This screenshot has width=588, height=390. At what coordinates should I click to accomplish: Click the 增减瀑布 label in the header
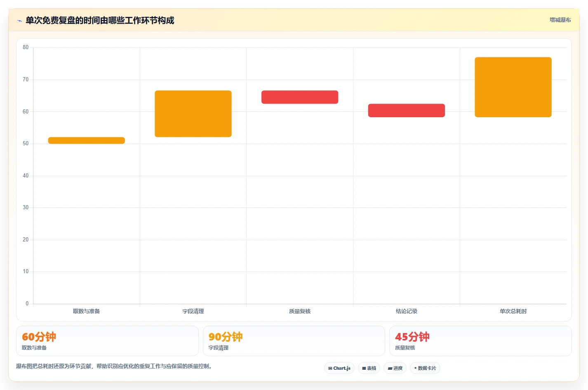[560, 20]
